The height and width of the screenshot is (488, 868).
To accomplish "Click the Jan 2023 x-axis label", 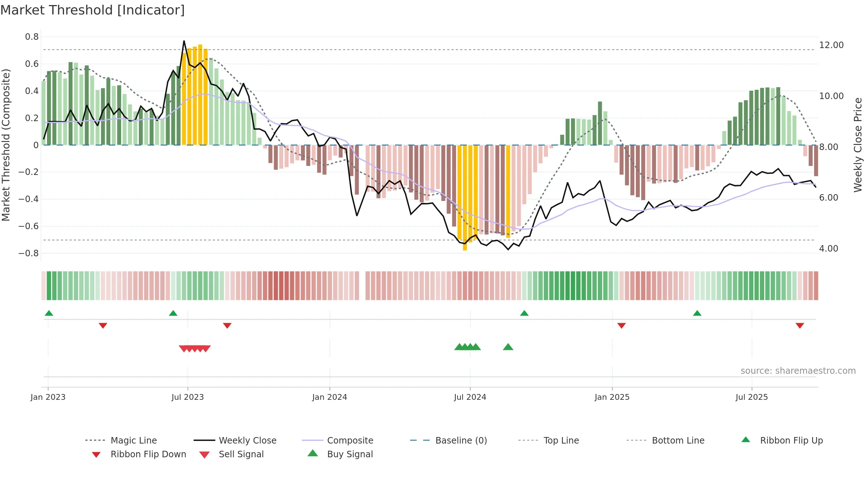I will click(48, 397).
